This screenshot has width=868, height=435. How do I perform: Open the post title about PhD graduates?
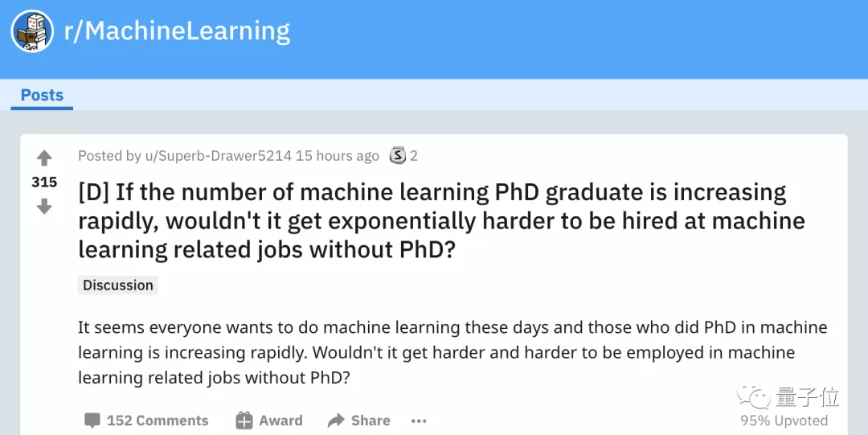coord(440,220)
